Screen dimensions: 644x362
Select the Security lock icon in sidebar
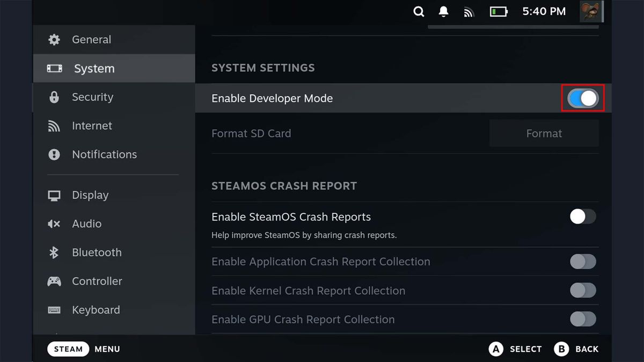[x=54, y=97]
